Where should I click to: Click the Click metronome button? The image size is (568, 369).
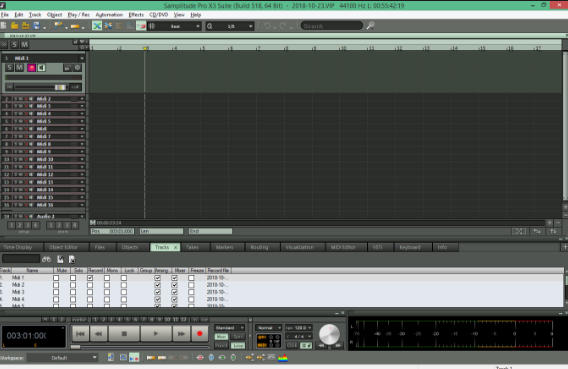coord(292,345)
